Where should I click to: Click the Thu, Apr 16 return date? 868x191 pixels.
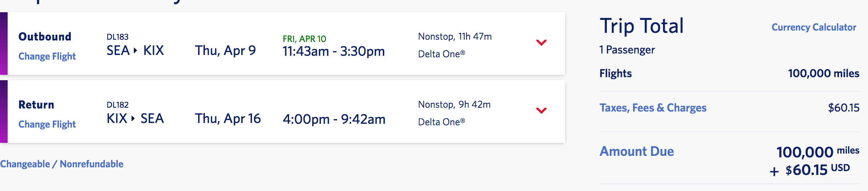point(228,119)
